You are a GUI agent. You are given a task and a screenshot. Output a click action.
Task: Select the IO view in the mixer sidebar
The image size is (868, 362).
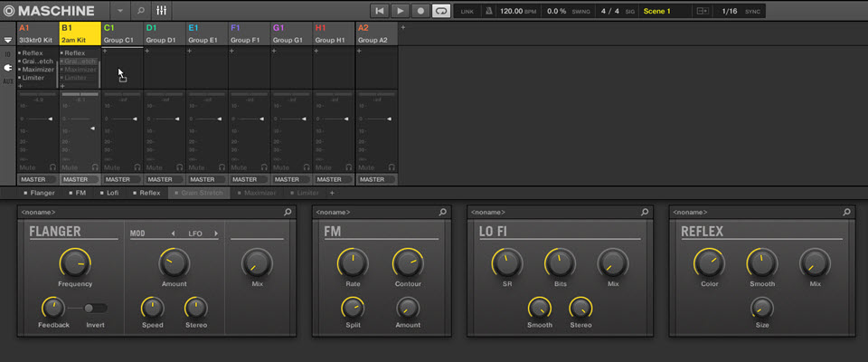pos(8,54)
